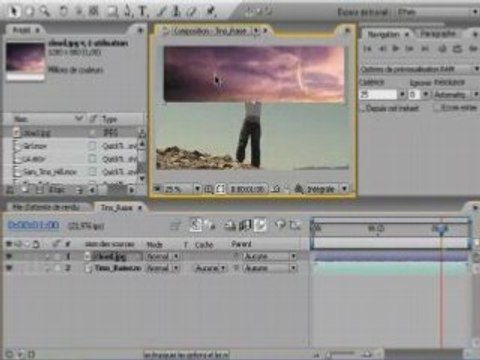Toggle label box for Girl.mov row
Screen dimensions: 480x360
click(x=93, y=146)
